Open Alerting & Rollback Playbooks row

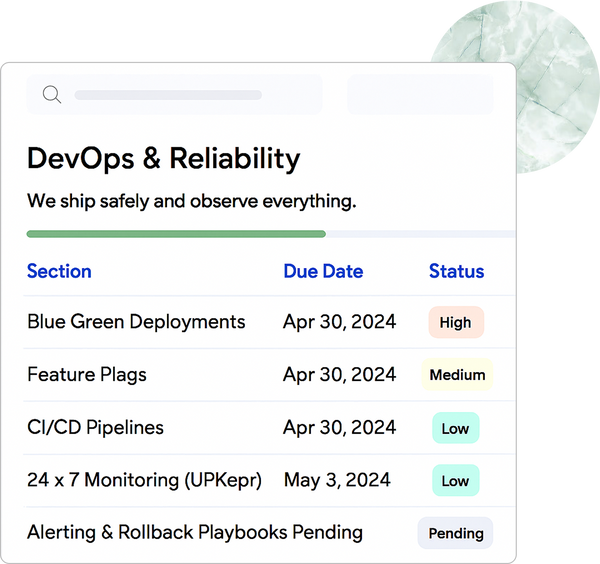(195, 533)
